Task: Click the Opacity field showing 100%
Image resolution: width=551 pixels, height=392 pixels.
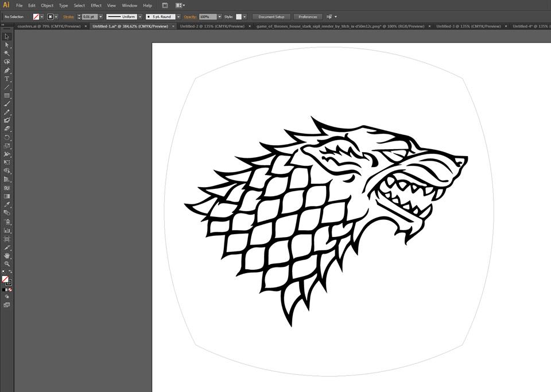Action: coord(207,17)
